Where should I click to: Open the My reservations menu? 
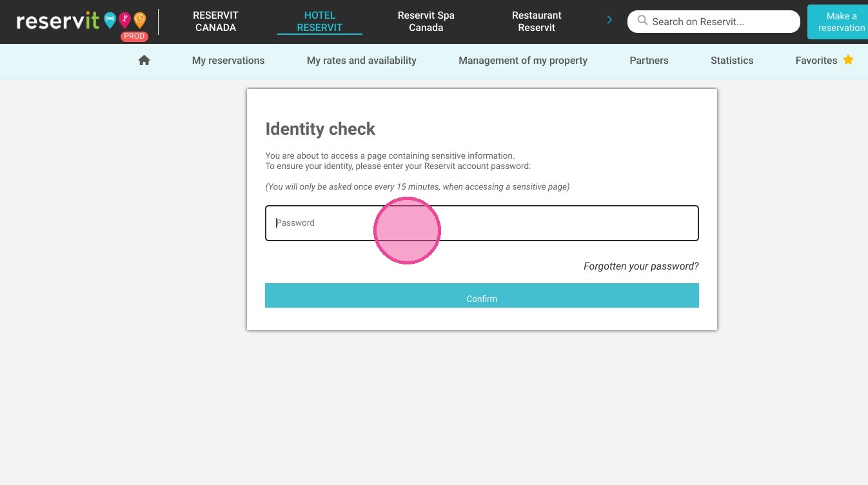(228, 61)
